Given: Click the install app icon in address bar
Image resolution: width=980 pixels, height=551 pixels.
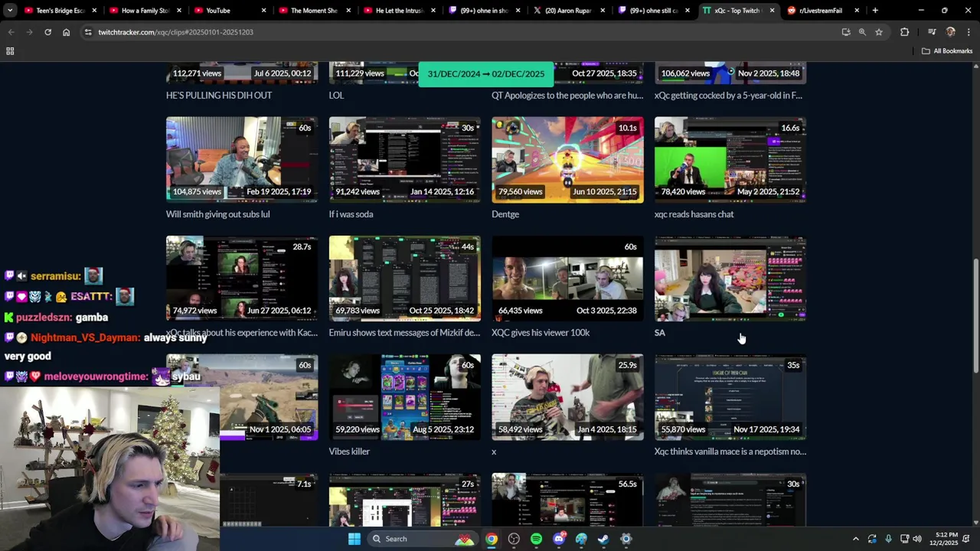Looking at the screenshot, I should (845, 32).
